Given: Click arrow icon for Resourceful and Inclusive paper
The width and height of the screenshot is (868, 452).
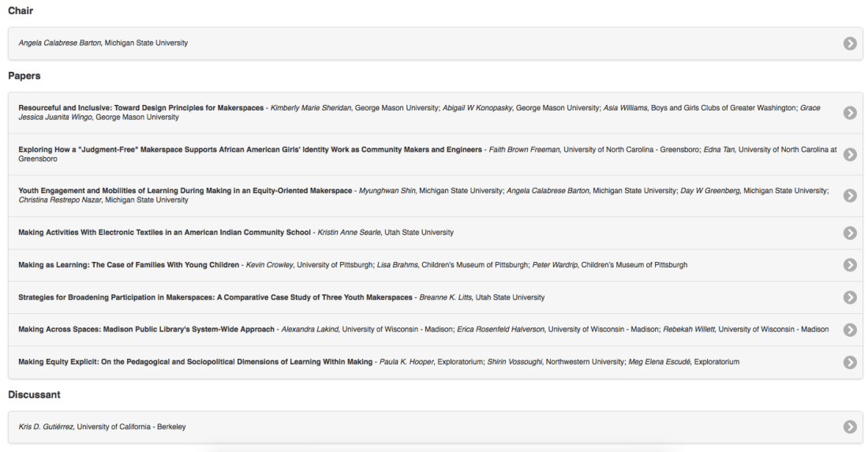Looking at the screenshot, I should coord(850,113).
